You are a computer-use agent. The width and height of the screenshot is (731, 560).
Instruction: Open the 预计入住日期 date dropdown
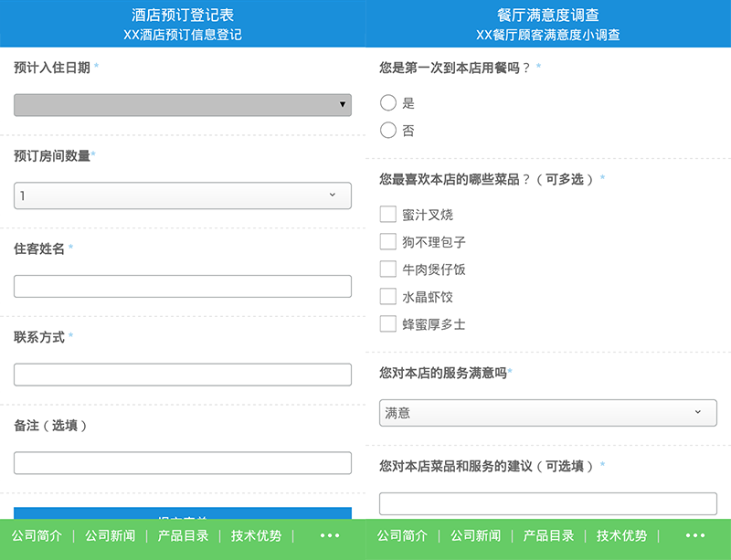coord(183,105)
